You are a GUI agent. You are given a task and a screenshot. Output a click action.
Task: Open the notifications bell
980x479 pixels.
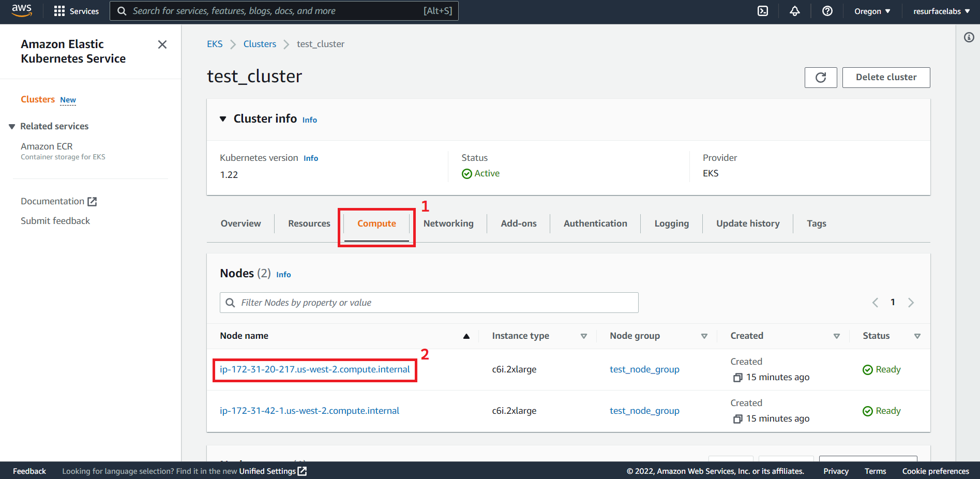(795, 11)
